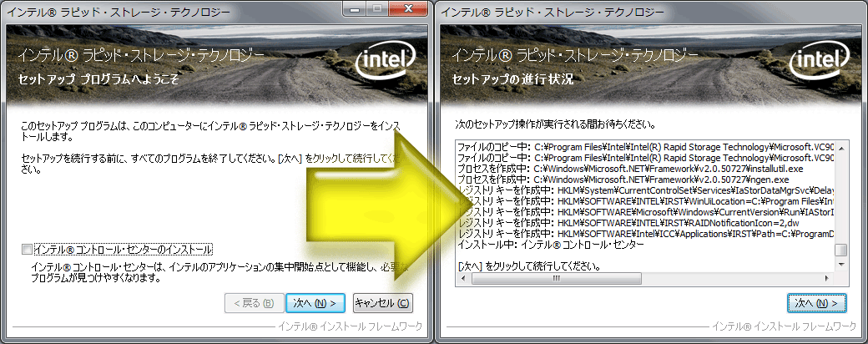This screenshot has height=344, width=868.
Task: Click the キャンセル (C) button
Action: (382, 303)
